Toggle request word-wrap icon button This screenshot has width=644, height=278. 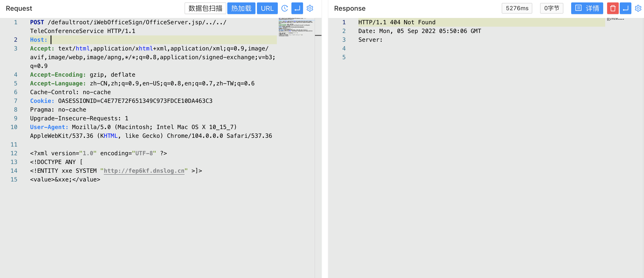click(x=297, y=8)
